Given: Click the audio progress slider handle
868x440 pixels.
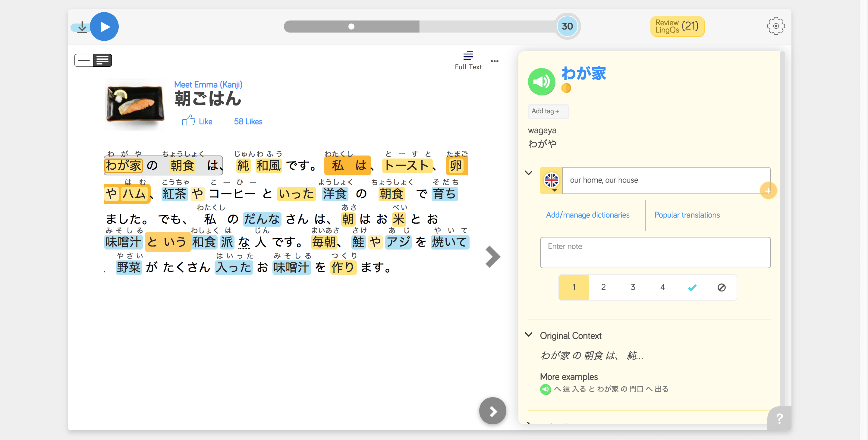Looking at the screenshot, I should 351,27.
